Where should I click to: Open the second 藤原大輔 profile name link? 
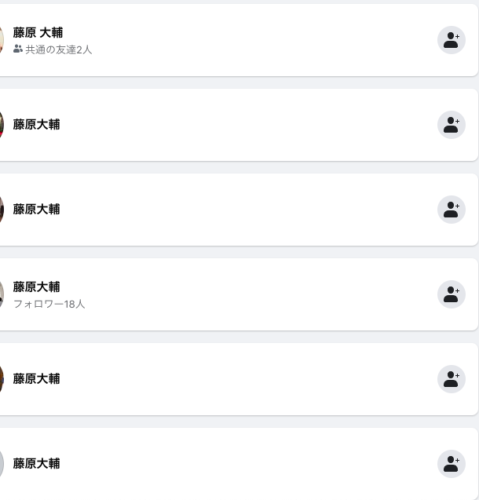(x=36, y=124)
